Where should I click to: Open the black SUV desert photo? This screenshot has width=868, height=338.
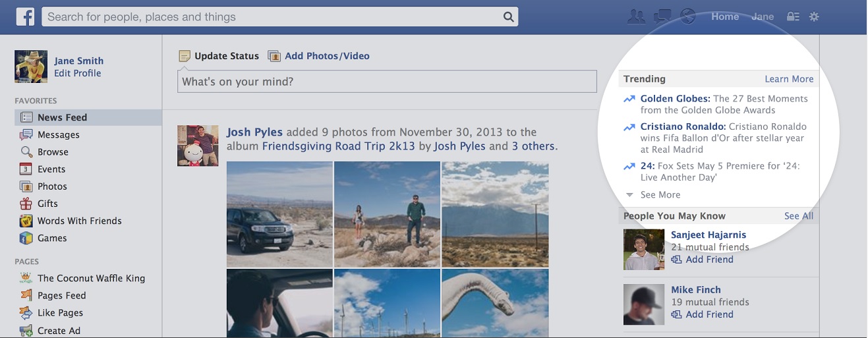click(279, 214)
